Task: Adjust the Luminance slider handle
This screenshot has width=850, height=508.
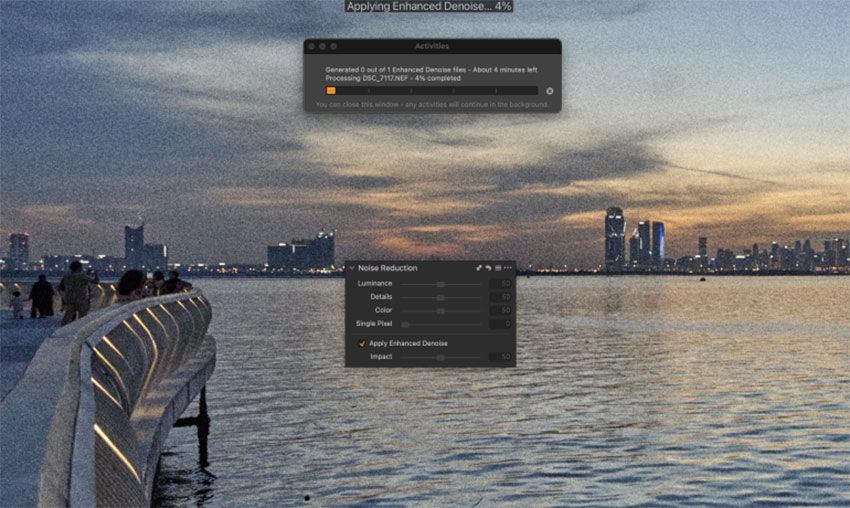Action: click(x=441, y=284)
